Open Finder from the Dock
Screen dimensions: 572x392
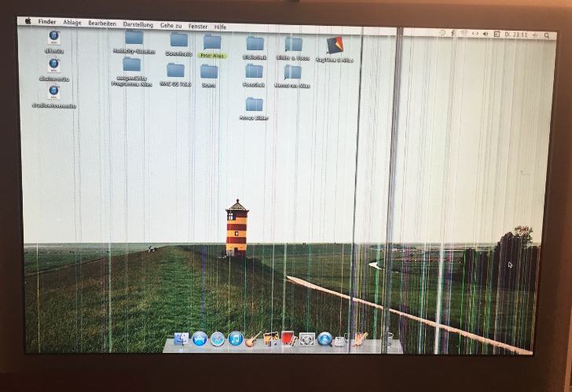(181, 339)
